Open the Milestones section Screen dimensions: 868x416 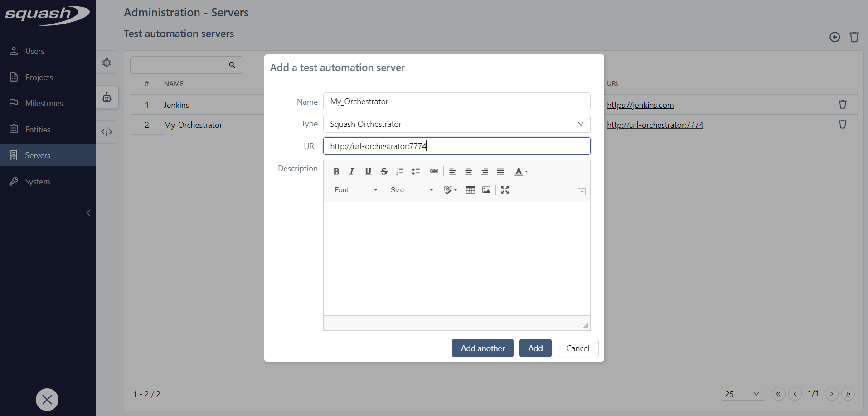[44, 103]
